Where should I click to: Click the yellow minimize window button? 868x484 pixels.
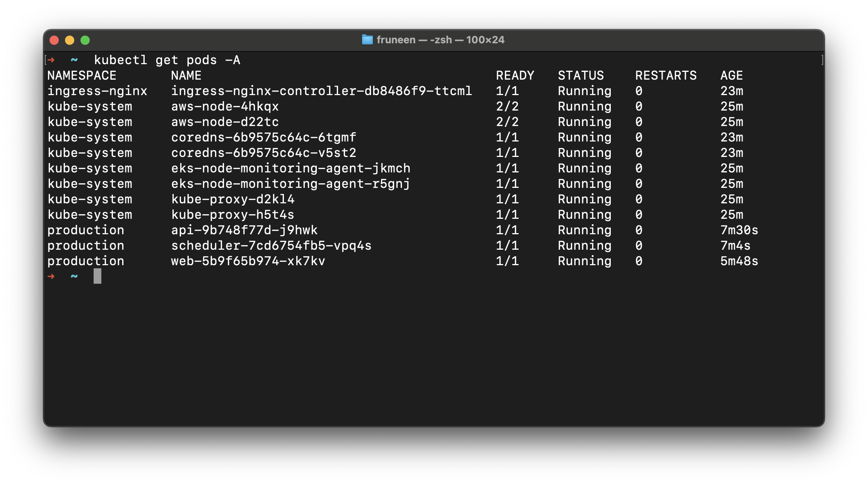pos(70,40)
